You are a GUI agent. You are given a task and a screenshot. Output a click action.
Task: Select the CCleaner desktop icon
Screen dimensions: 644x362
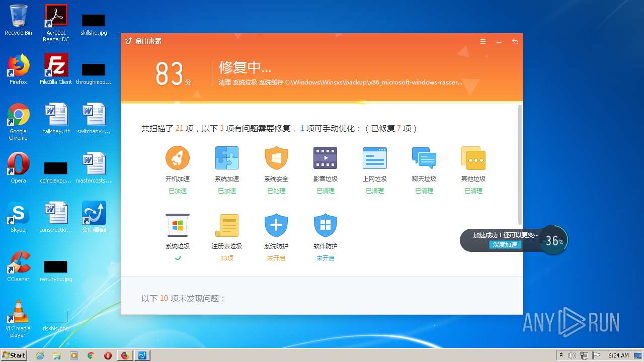pos(18,266)
